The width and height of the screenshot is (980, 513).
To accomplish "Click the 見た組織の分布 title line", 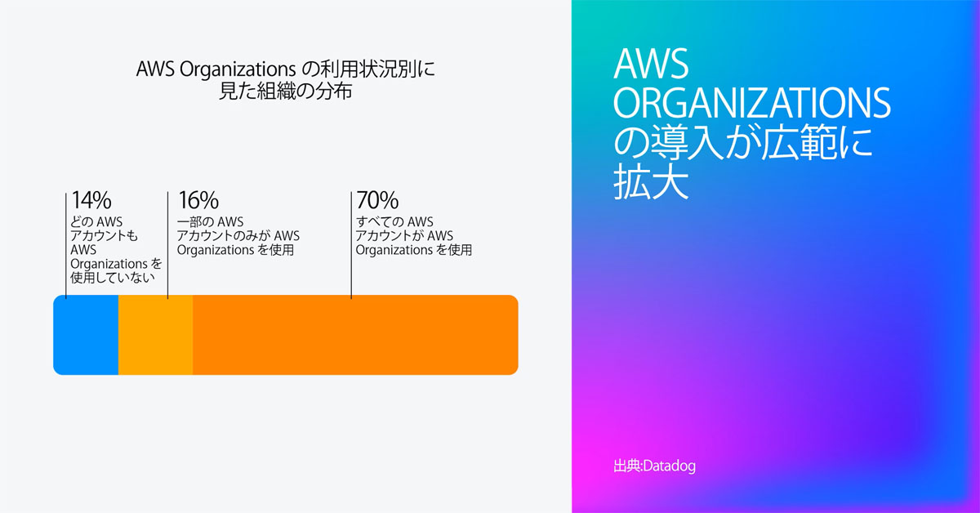I will click(x=286, y=92).
